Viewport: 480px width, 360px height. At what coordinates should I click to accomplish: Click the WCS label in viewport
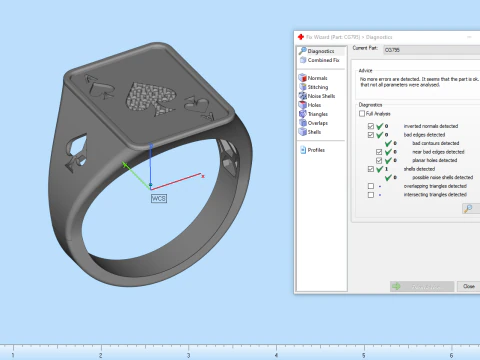pos(159,198)
